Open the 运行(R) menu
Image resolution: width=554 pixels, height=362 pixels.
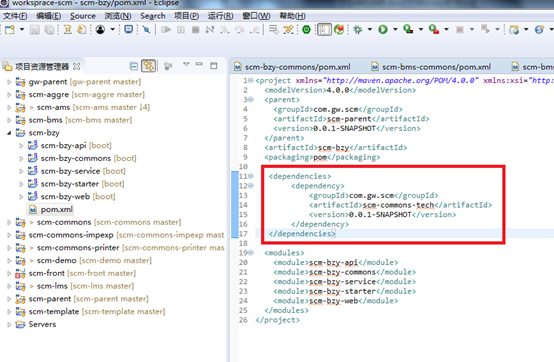click(x=220, y=16)
